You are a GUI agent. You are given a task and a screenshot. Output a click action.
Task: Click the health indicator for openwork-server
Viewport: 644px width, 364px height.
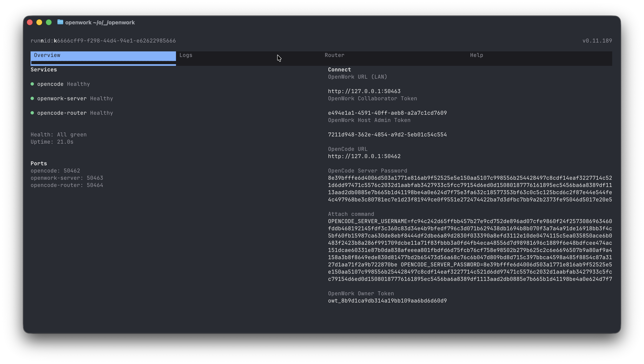pyautogui.click(x=32, y=98)
